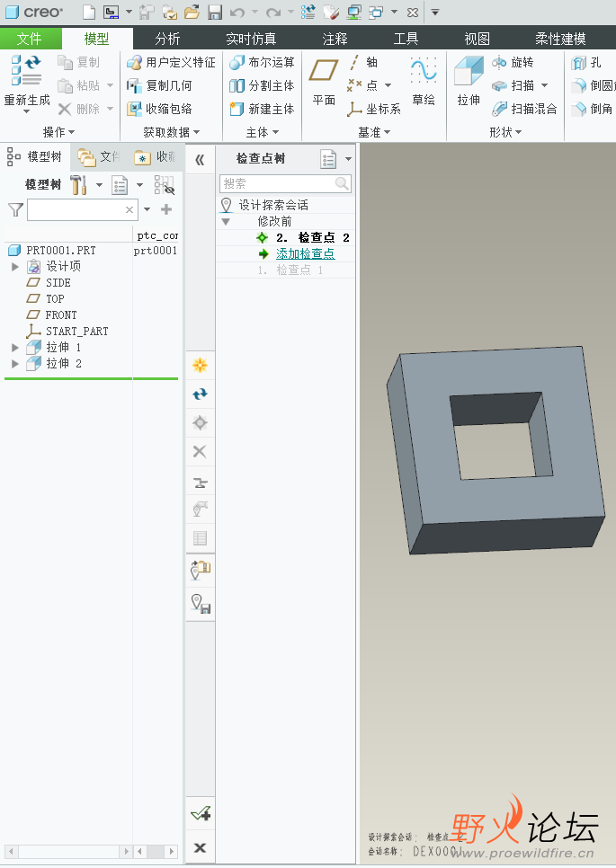Select 1. 检查点 1 in checkpoint tree
Image resolution: width=616 pixels, height=868 pixels.
pyautogui.click(x=290, y=270)
